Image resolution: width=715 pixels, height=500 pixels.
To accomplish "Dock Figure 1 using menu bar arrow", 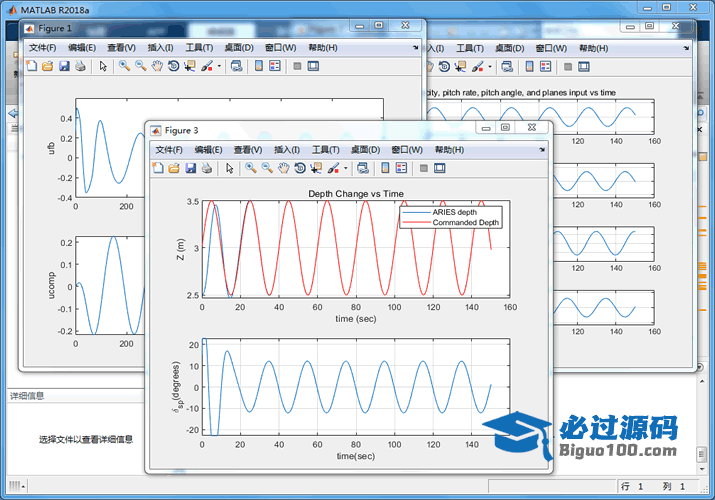I will [x=415, y=47].
